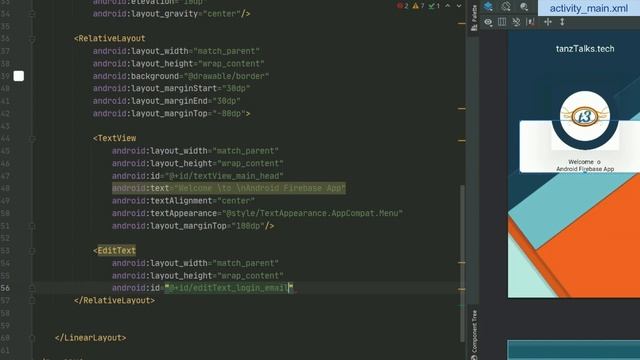Click the layout_marginTop "-80dp" value
Image resolution: width=640 pixels, height=360 pixels.
point(229,113)
